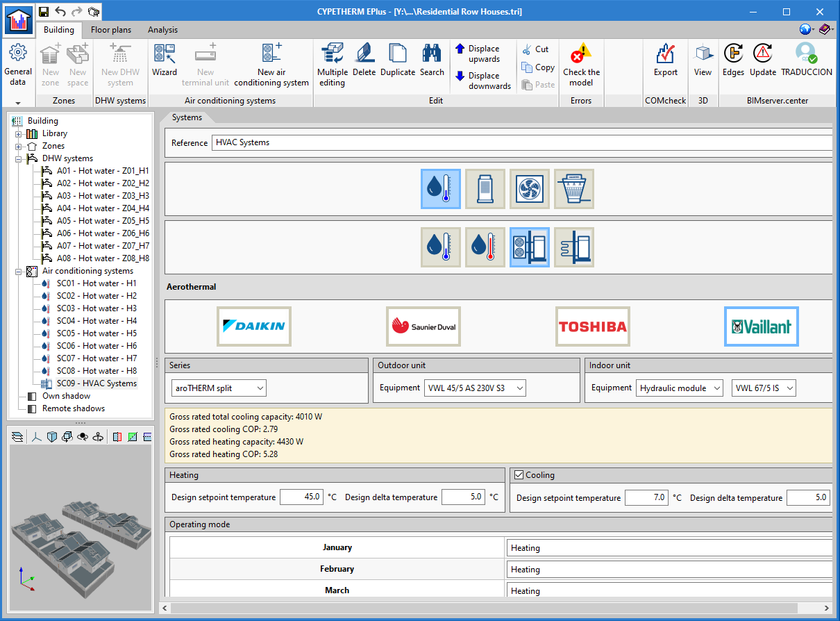This screenshot has width=840, height=621.
Task: Change January operating mode Heating
Action: pyautogui.click(x=669, y=547)
